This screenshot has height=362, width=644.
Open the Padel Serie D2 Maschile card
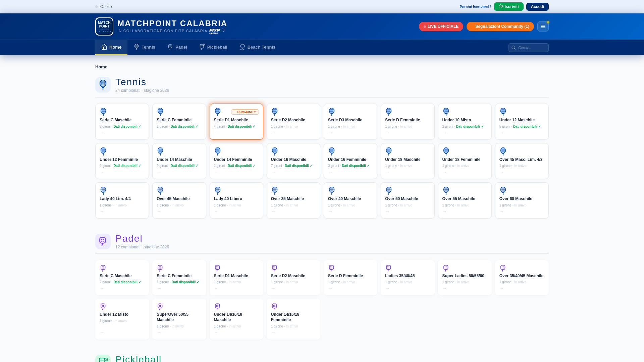293,278
